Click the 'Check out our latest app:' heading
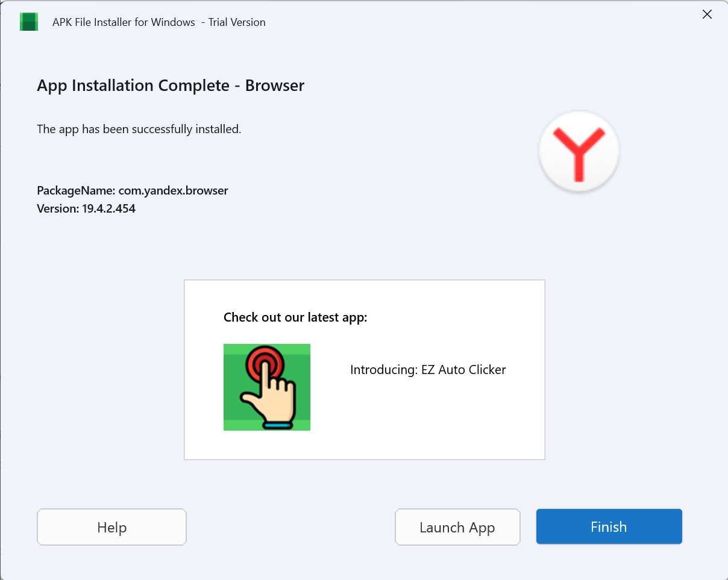 pyautogui.click(x=295, y=317)
